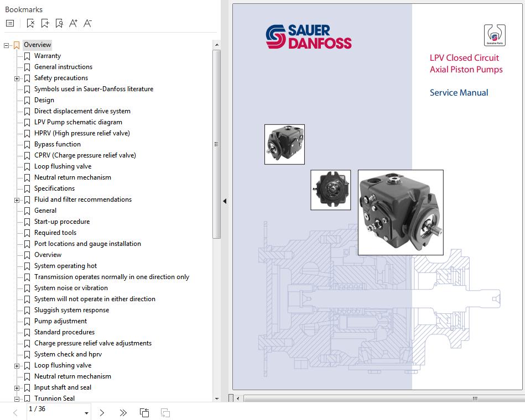Click the previous view icon in bottom bar
The height and width of the screenshot is (420, 525).
pyautogui.click(x=144, y=413)
